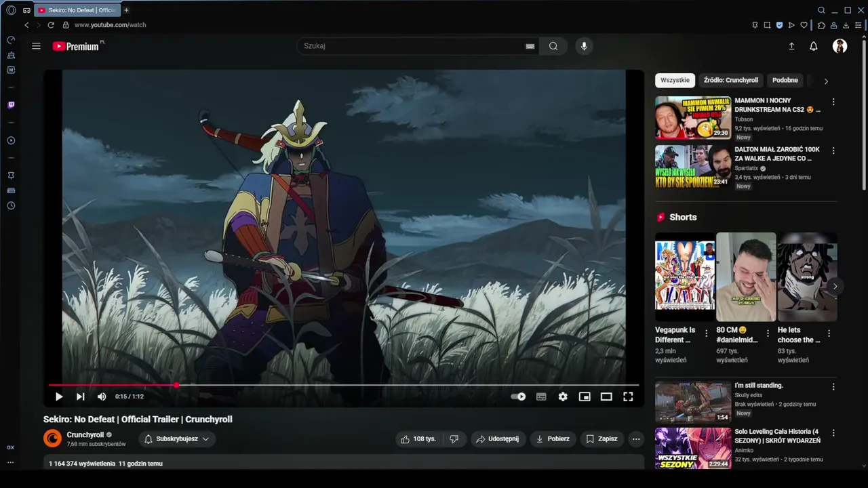
Task: Open the GX Control speedometer icon in sidebar
Action: (11, 40)
